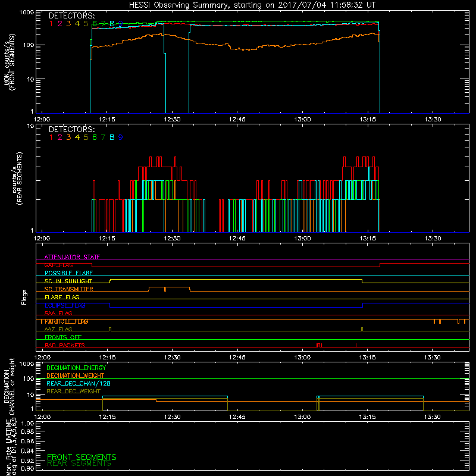Select orange detector 3 in rear segments legend
Screen dimensions: 476x476
68,137
